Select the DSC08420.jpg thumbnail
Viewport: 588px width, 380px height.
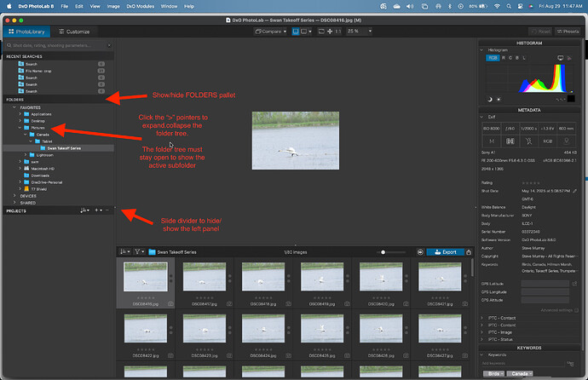pyautogui.click(x=381, y=277)
